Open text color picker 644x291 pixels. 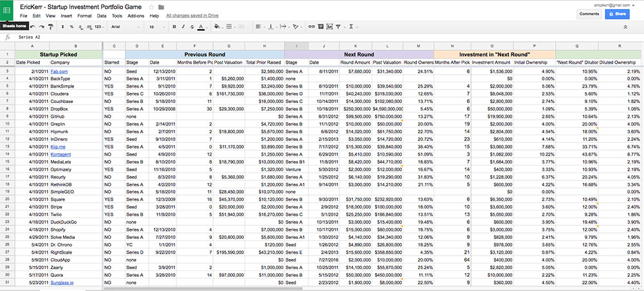tap(201, 26)
